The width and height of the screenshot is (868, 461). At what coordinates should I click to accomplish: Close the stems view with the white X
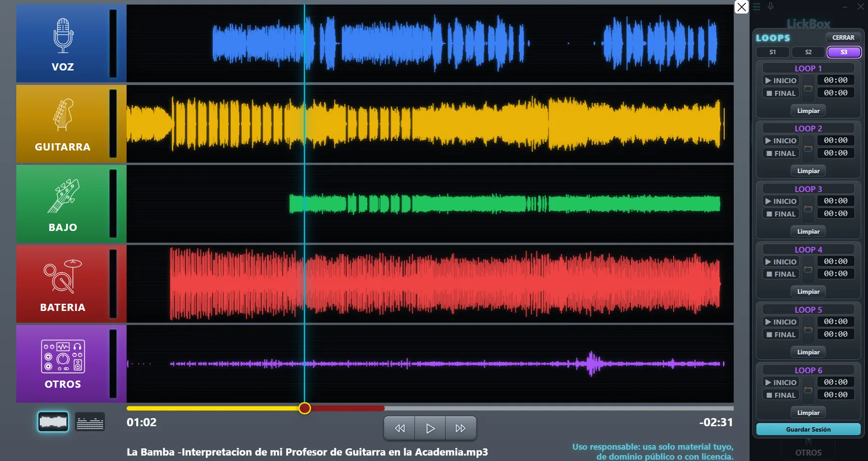[742, 7]
